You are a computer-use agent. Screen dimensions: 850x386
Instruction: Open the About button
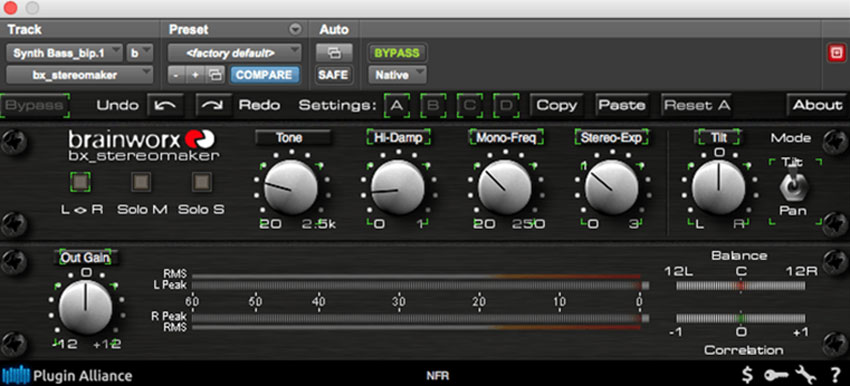pyautogui.click(x=817, y=105)
